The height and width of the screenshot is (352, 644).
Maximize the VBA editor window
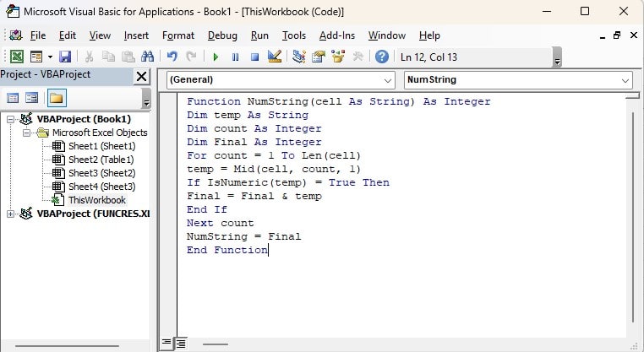pos(585,12)
